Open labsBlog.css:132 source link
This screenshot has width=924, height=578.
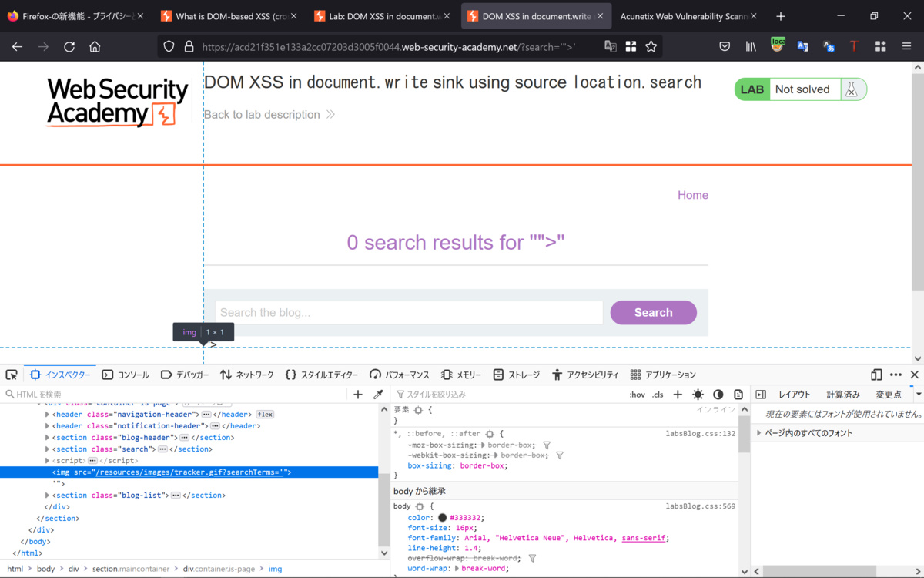pyautogui.click(x=701, y=434)
